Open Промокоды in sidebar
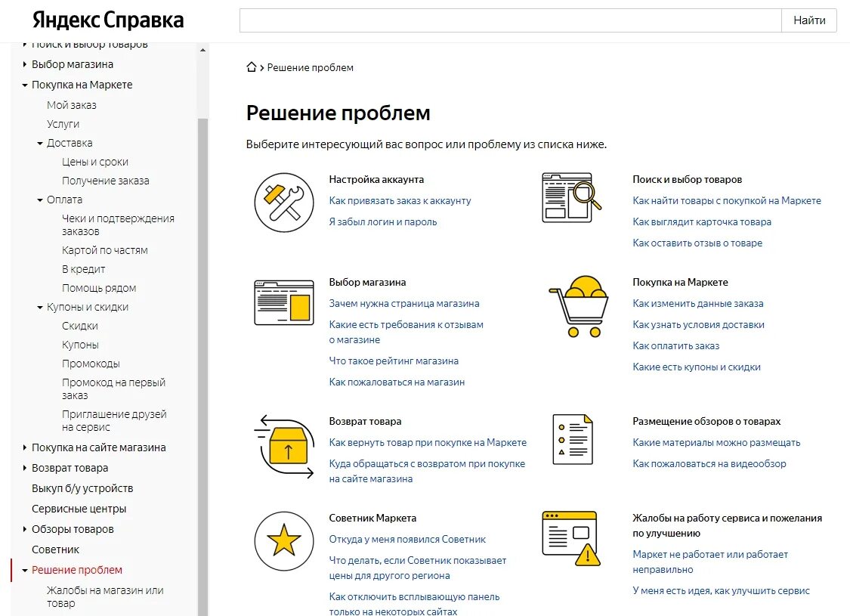Screen dimensions: 850x616 (x=91, y=364)
